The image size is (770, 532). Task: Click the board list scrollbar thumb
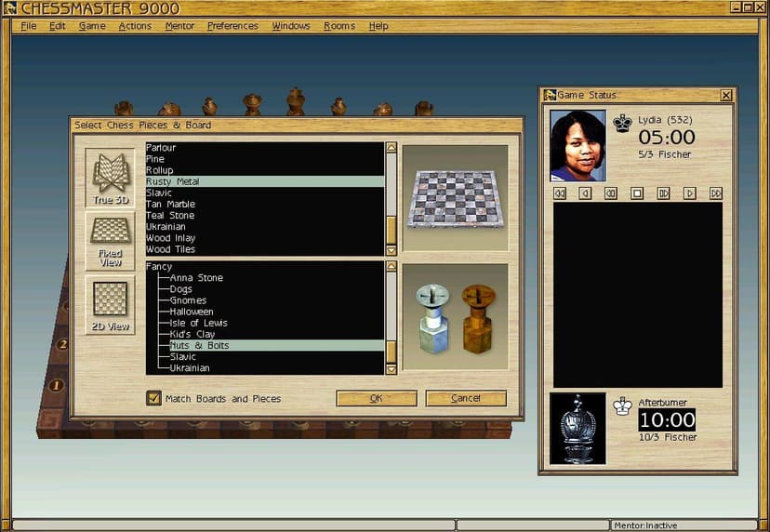coord(392,231)
